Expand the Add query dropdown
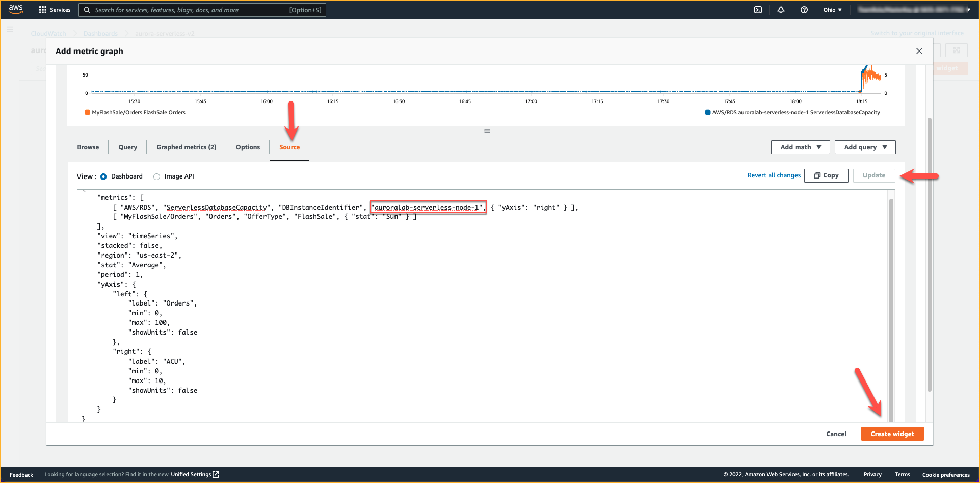This screenshot has height=483, width=980. point(865,147)
